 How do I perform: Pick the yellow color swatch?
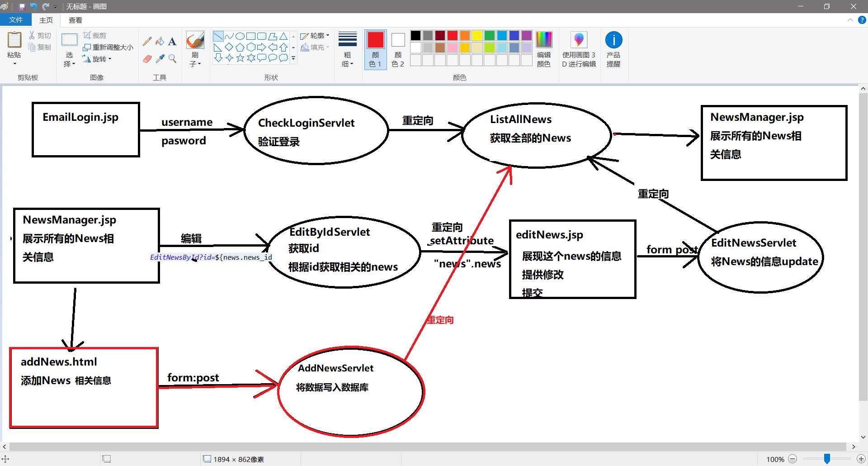(477, 36)
